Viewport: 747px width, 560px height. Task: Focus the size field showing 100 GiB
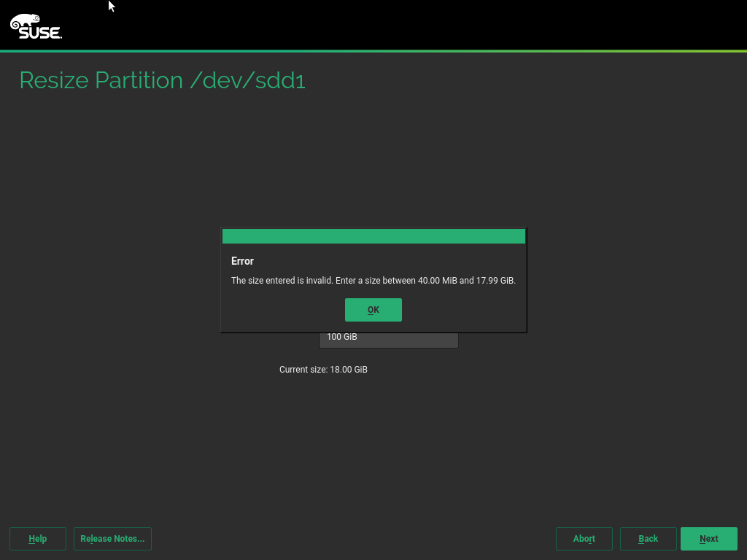click(x=388, y=338)
